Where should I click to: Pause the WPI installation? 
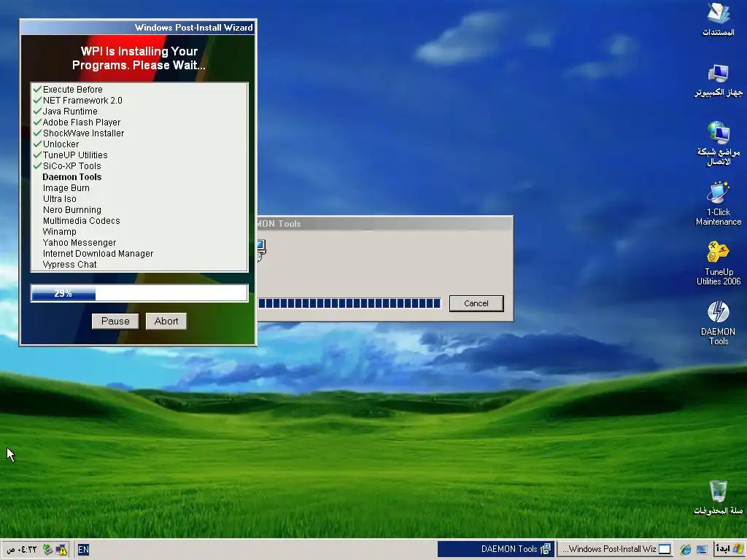point(115,321)
